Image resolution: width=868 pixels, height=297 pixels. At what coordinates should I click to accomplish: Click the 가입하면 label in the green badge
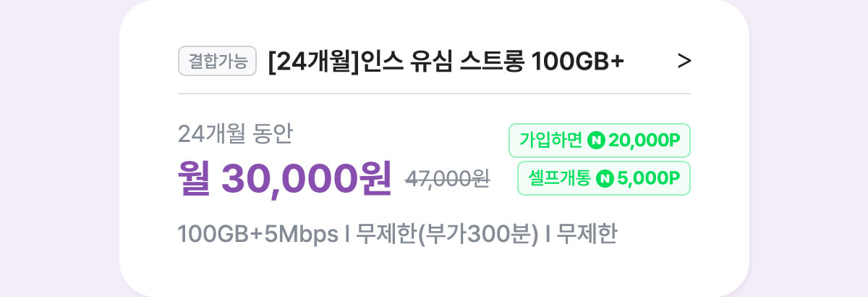[550, 141]
